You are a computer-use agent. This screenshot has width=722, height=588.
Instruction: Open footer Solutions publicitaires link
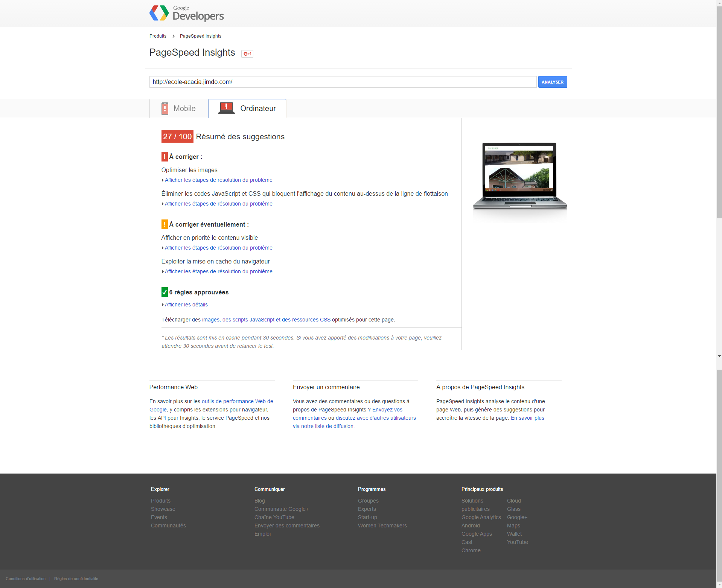[x=475, y=505]
